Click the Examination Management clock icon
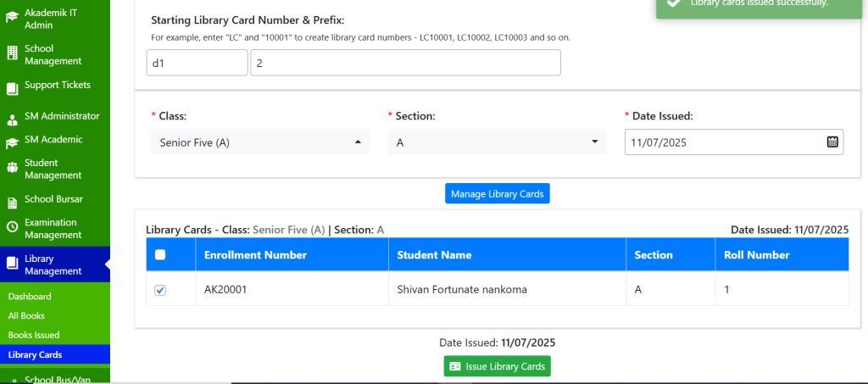868x384 pixels. (12, 227)
